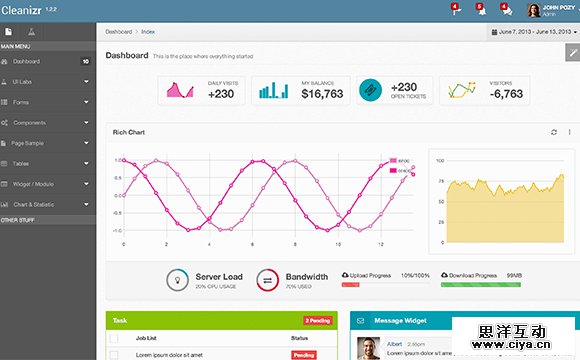Screen dimensions: 580x360
Task: Click the Dashboard icon in sidebar
Action: [x=4, y=61]
